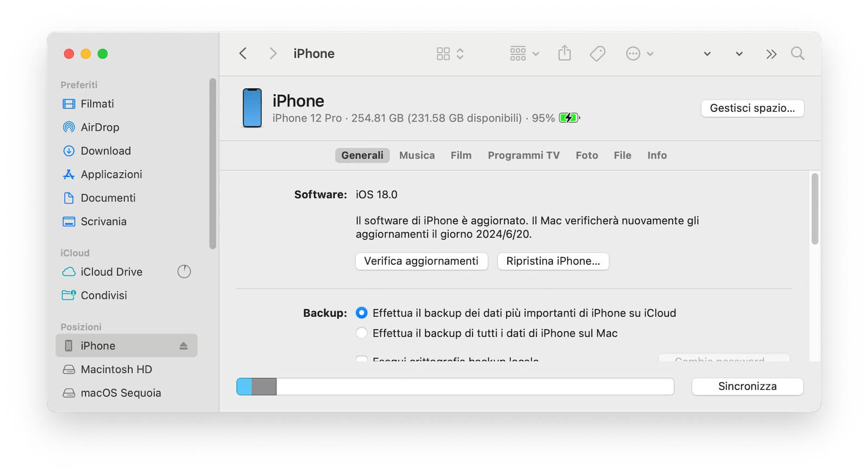Viewport: 868px width, 474px height.
Task: Select backup to iCloud radio option
Action: point(361,313)
